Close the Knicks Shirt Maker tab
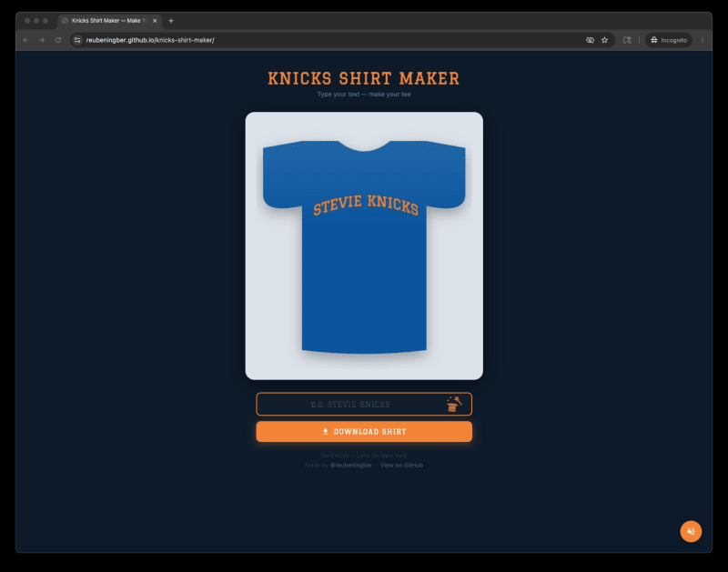 (155, 21)
